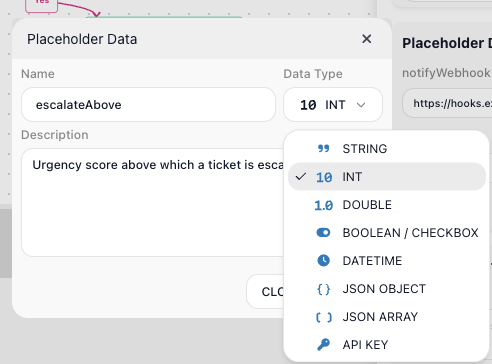This screenshot has width=492, height=364.
Task: Pick DOUBLE from the type list
Action: click(x=387, y=205)
